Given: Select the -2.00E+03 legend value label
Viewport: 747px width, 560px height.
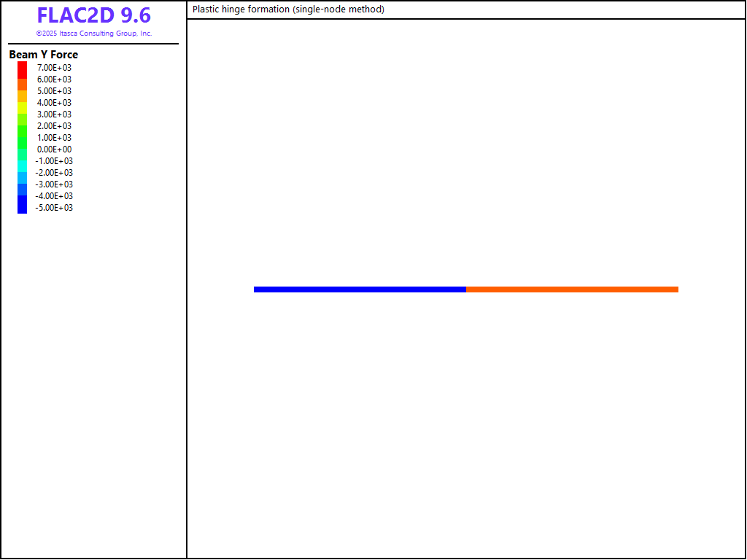Looking at the screenshot, I should point(55,173).
